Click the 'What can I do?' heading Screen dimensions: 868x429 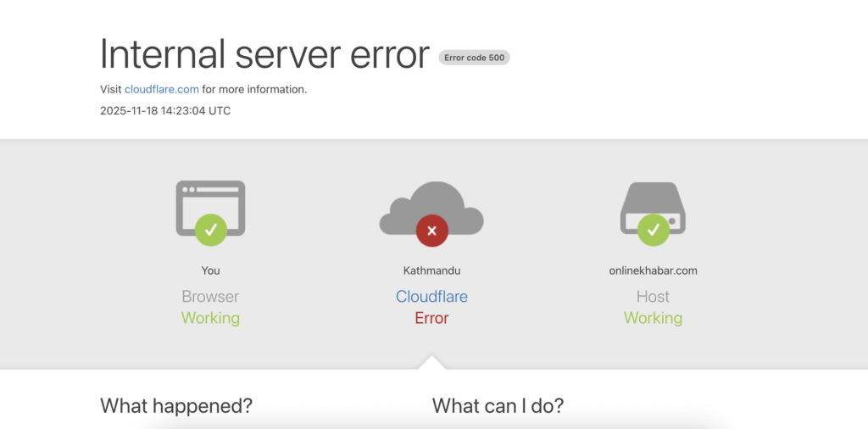click(498, 406)
